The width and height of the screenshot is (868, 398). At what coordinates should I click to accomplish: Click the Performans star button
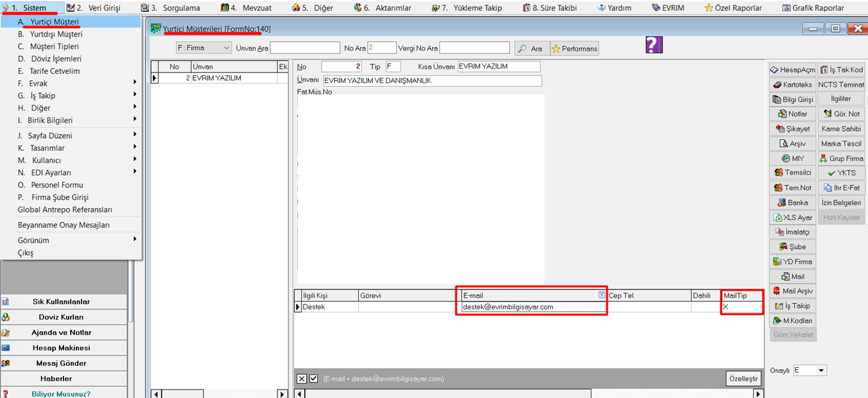click(575, 48)
